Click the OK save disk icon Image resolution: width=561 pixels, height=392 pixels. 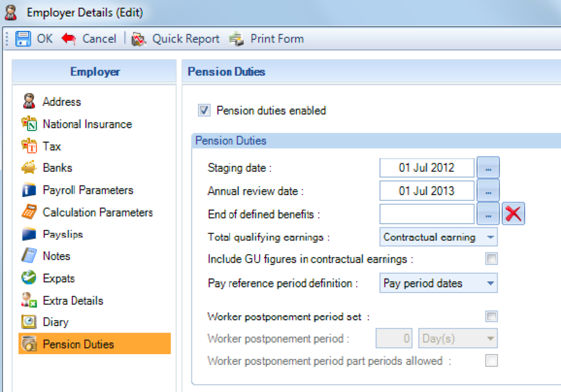point(23,39)
